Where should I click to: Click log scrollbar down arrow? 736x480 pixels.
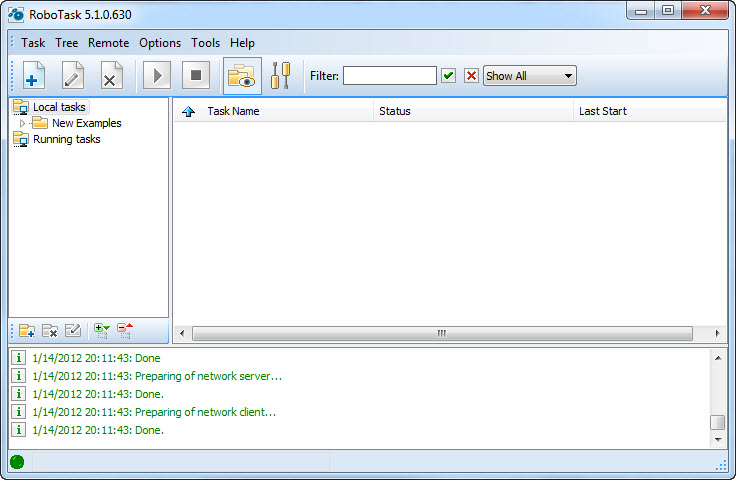coord(718,440)
